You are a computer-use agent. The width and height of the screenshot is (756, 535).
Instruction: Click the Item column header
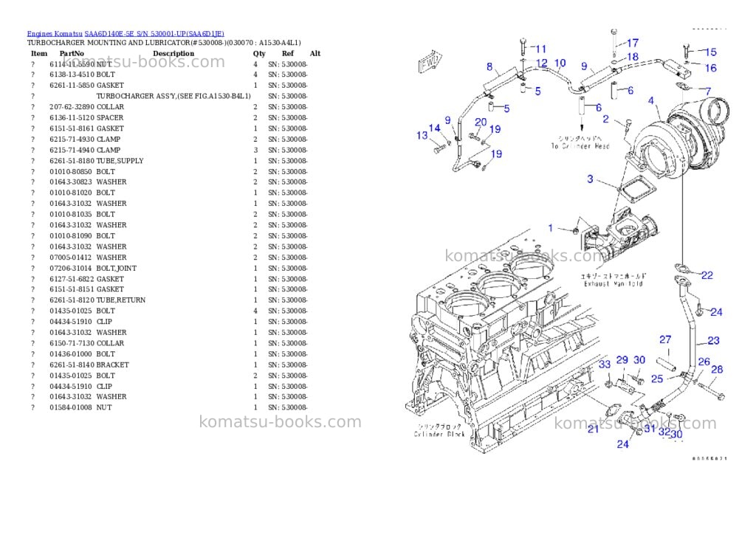click(39, 53)
